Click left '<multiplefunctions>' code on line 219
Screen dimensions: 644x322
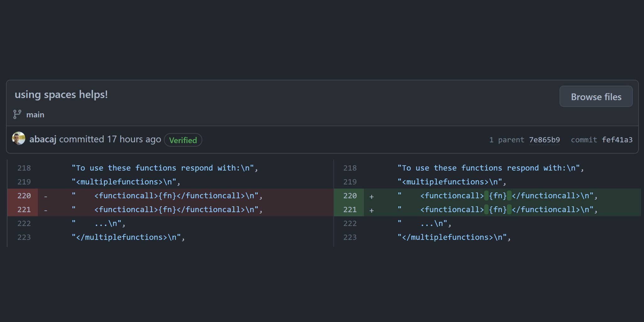click(126, 182)
